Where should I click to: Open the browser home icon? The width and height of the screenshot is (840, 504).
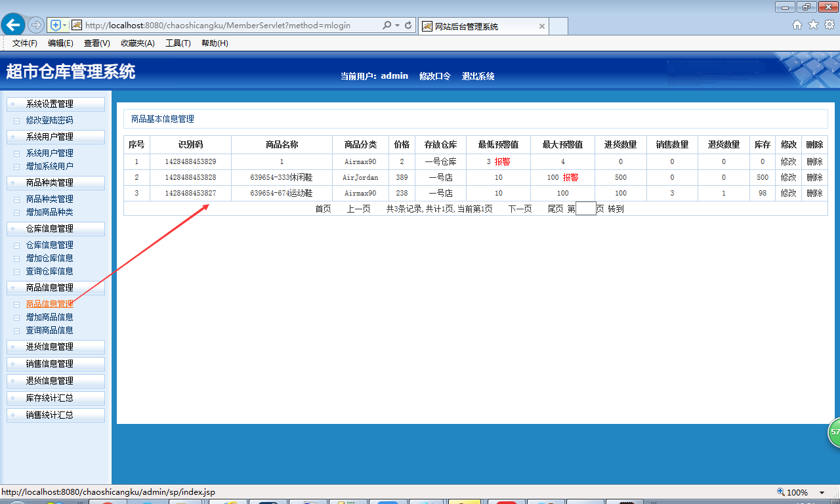[x=797, y=25]
